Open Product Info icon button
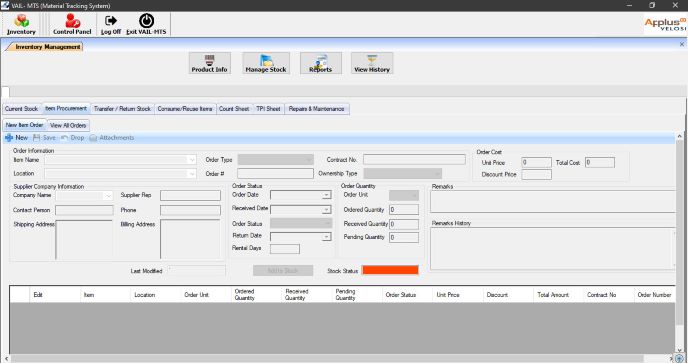The width and height of the screenshot is (688, 363). coord(209,63)
